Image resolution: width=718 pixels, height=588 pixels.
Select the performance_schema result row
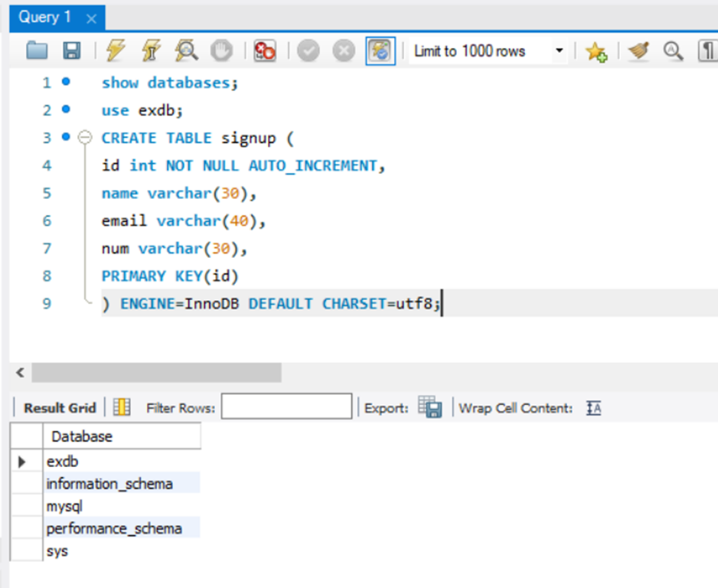coord(122,528)
